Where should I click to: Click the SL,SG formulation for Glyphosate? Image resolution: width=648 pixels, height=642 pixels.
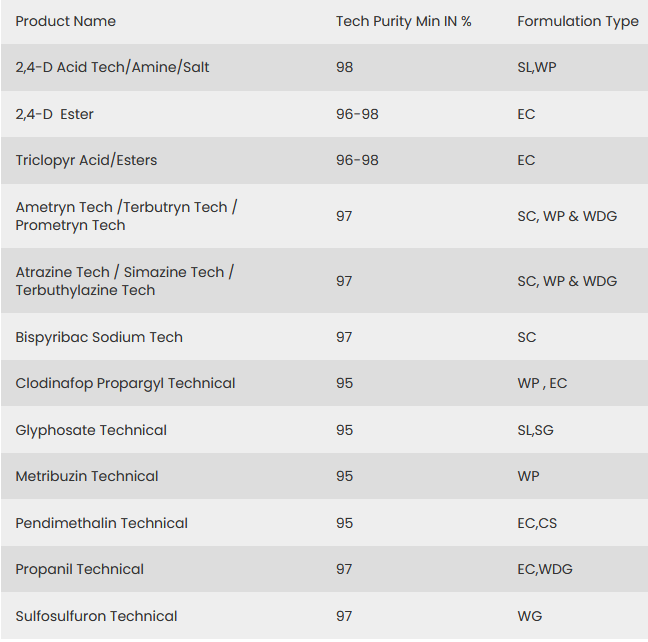point(535,430)
